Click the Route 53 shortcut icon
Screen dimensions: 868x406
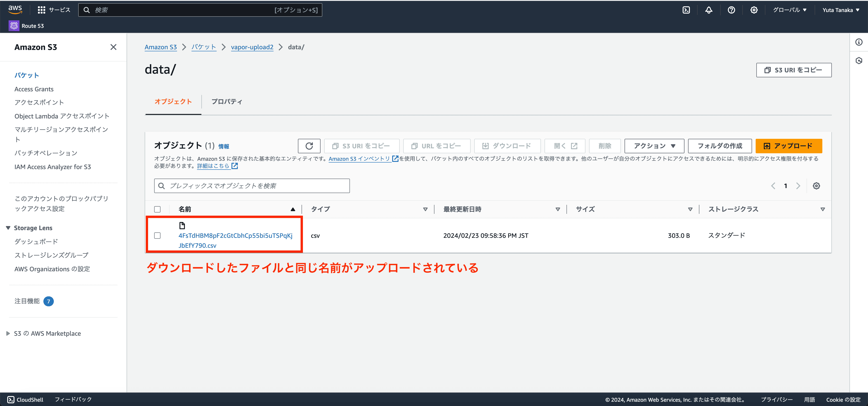tap(14, 26)
